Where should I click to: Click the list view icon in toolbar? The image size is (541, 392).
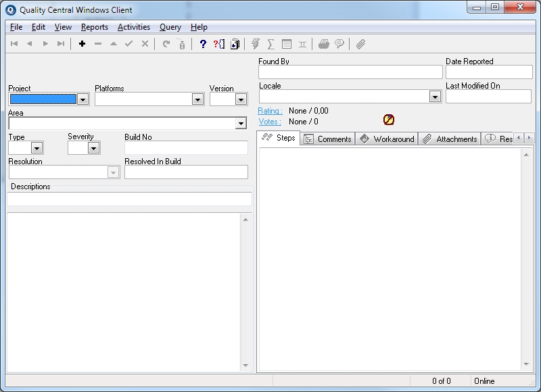pyautogui.click(x=287, y=44)
